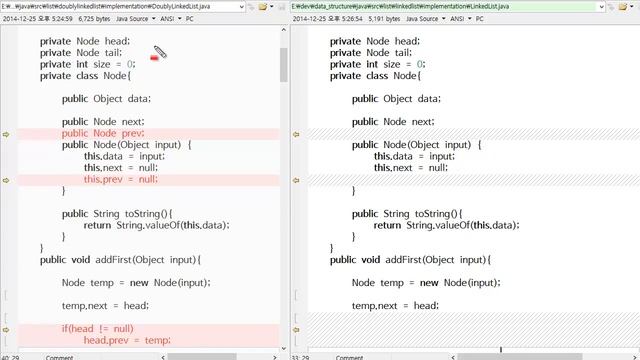Click highlighted line 'if(head != null)' in left pane
This screenshot has height=360, width=640.
pos(98,329)
